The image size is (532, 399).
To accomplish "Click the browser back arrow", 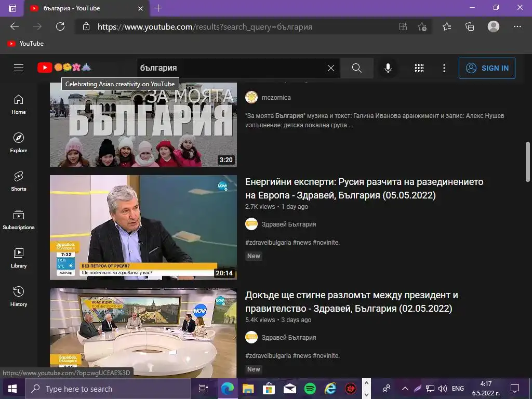I will click(x=15, y=26).
